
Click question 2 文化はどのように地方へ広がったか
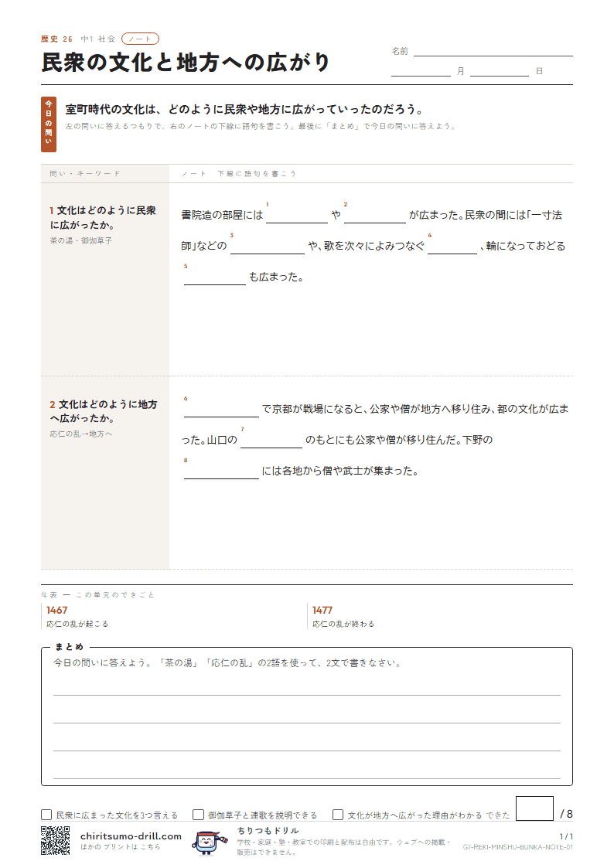(104, 411)
